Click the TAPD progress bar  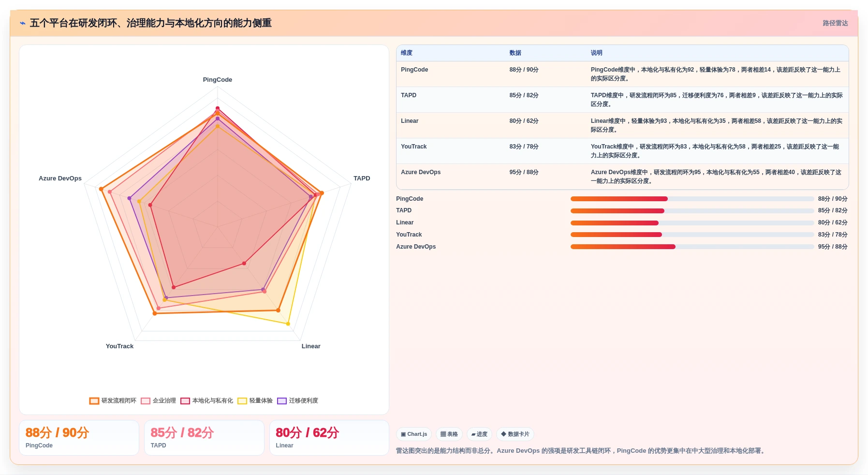[x=692, y=211]
